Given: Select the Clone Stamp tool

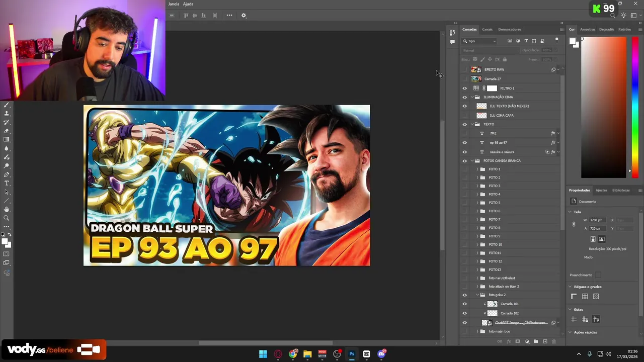Looking at the screenshot, I should click(7, 114).
